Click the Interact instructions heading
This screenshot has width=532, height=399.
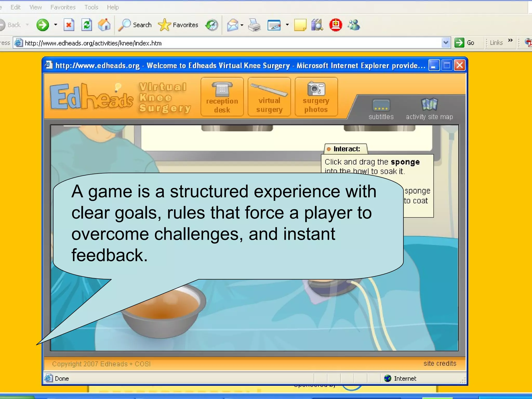tap(347, 149)
